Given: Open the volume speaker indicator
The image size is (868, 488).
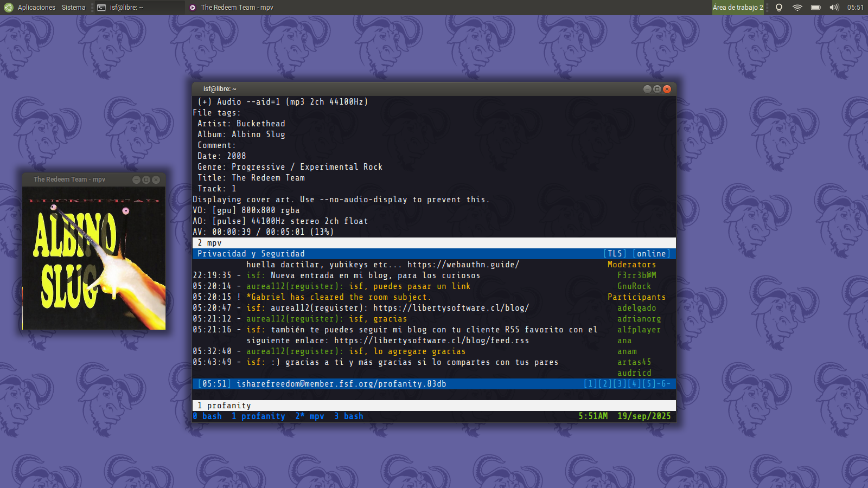Looking at the screenshot, I should 834,8.
